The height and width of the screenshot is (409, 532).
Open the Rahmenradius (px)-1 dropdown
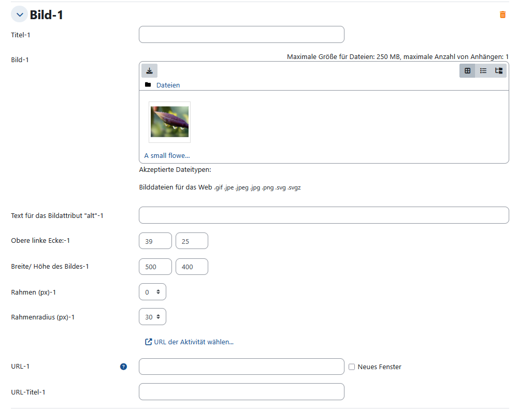click(x=152, y=317)
